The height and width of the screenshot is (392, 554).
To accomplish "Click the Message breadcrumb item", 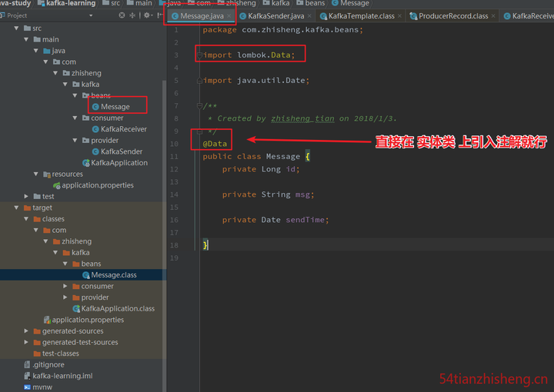I will (351, 3).
